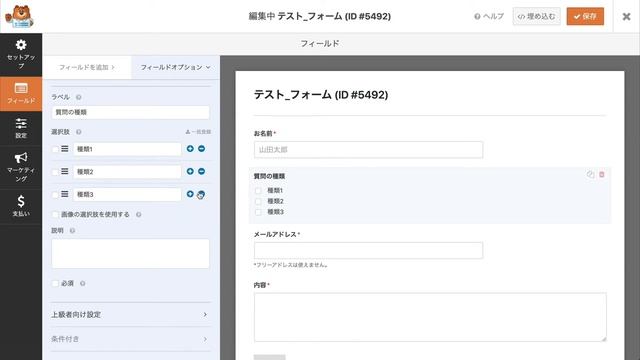Click the orange Save (保存) button
The width and height of the screenshot is (640, 360).
coord(585,16)
